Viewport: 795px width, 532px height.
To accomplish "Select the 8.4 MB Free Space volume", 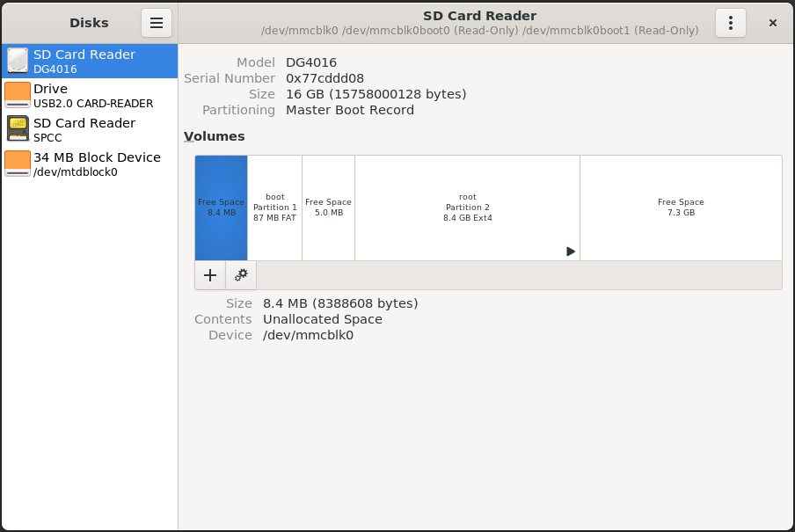I will tap(221, 208).
